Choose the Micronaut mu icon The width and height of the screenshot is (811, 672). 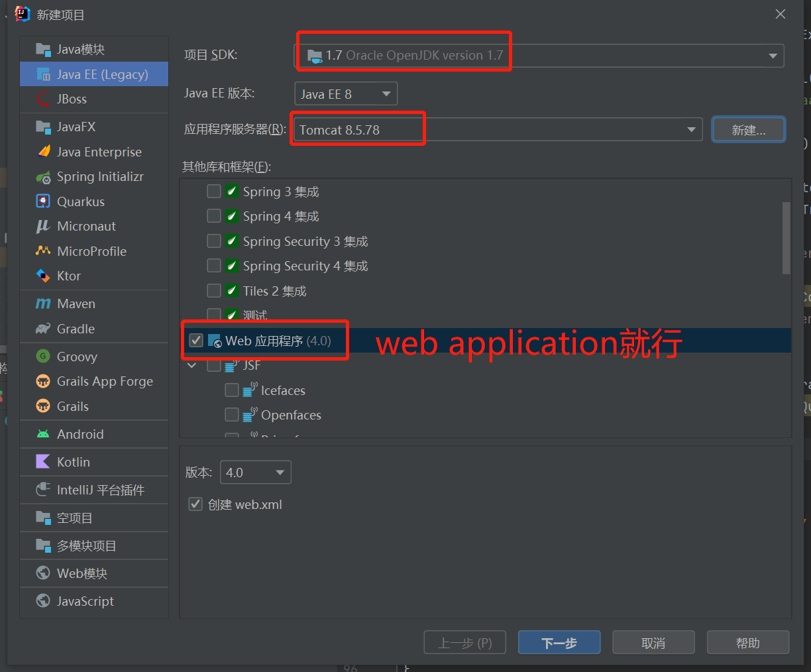pyautogui.click(x=43, y=226)
